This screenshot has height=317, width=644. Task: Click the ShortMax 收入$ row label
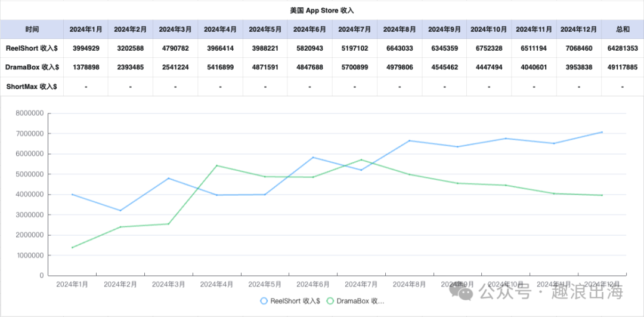32,87
